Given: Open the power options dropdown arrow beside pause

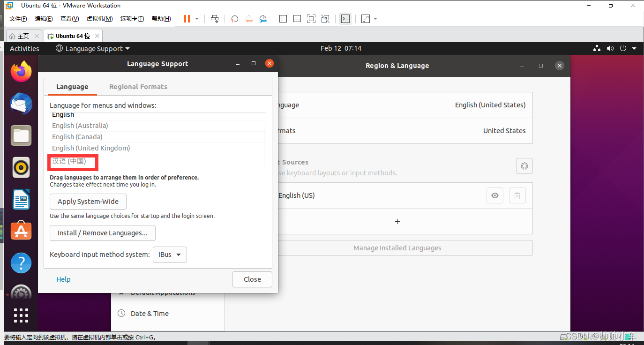Looking at the screenshot, I should click(x=197, y=19).
